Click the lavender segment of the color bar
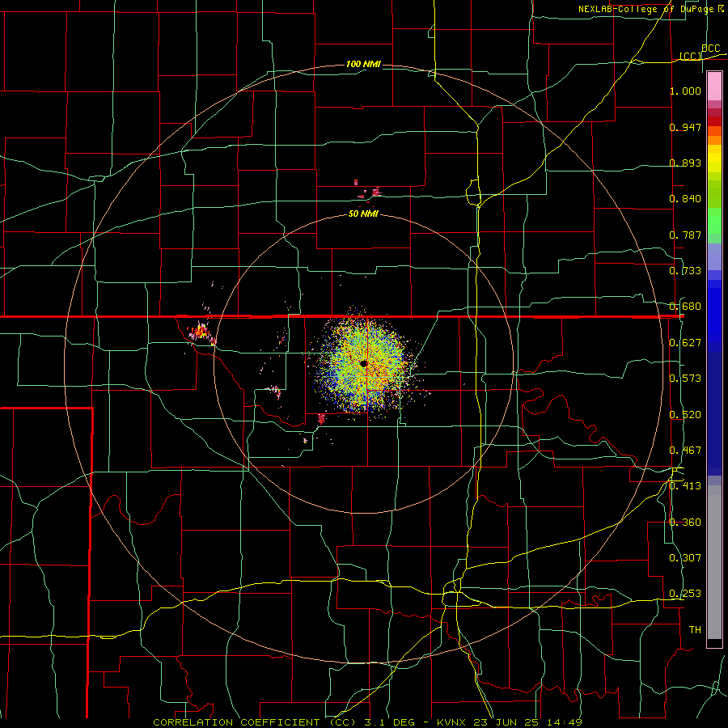This screenshot has height=728, width=728. (x=714, y=256)
